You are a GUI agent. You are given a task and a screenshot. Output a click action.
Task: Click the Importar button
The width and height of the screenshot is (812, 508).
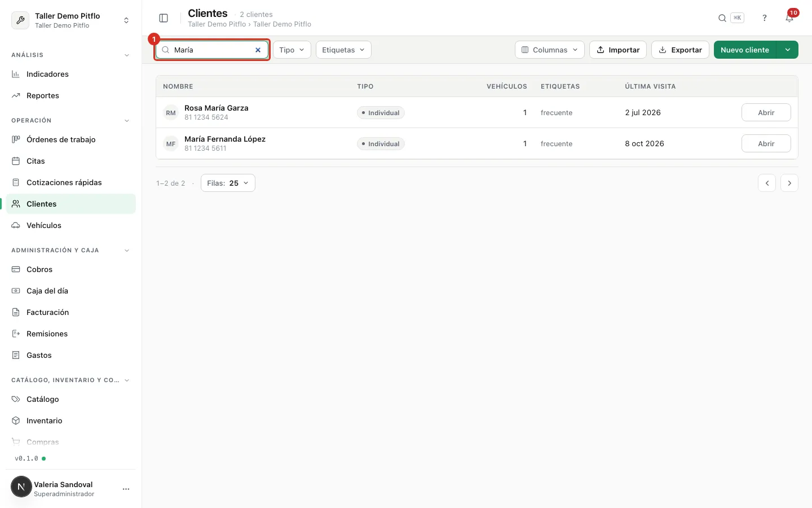point(618,50)
